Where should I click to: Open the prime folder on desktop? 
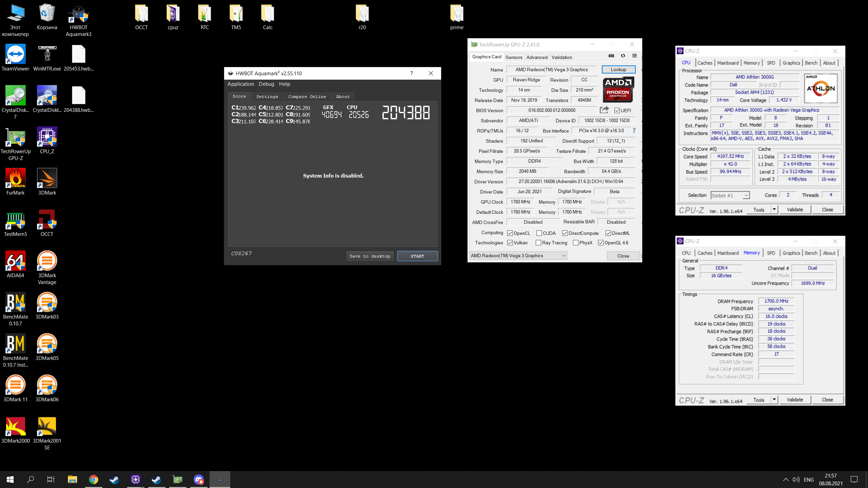pos(457,17)
